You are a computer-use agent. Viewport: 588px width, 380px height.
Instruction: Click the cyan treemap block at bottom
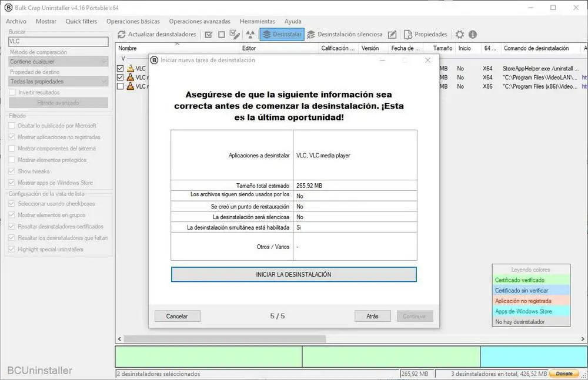534,357
